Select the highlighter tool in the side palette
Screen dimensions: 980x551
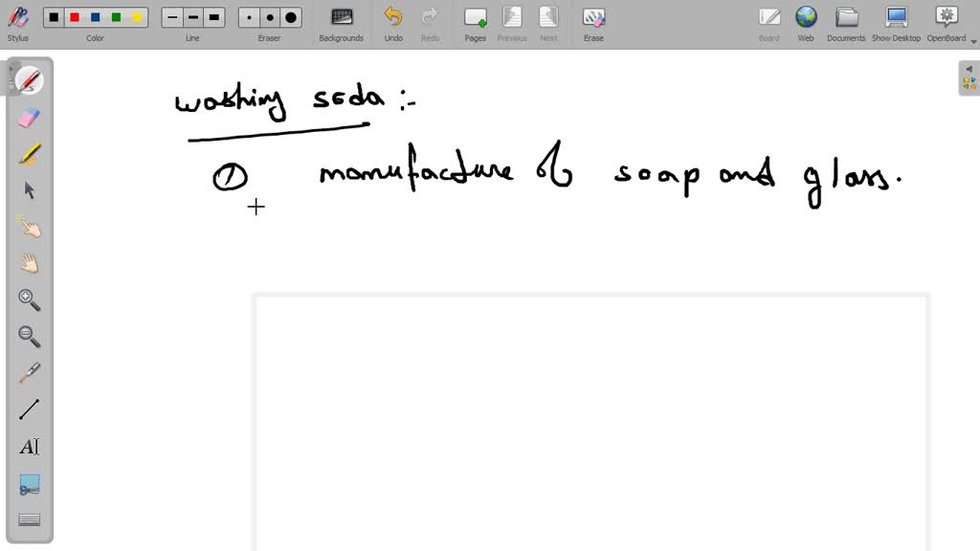tap(30, 154)
